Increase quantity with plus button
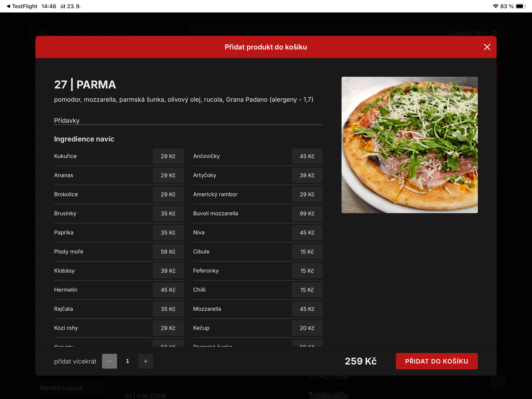The width and height of the screenshot is (532, 399). (x=145, y=361)
